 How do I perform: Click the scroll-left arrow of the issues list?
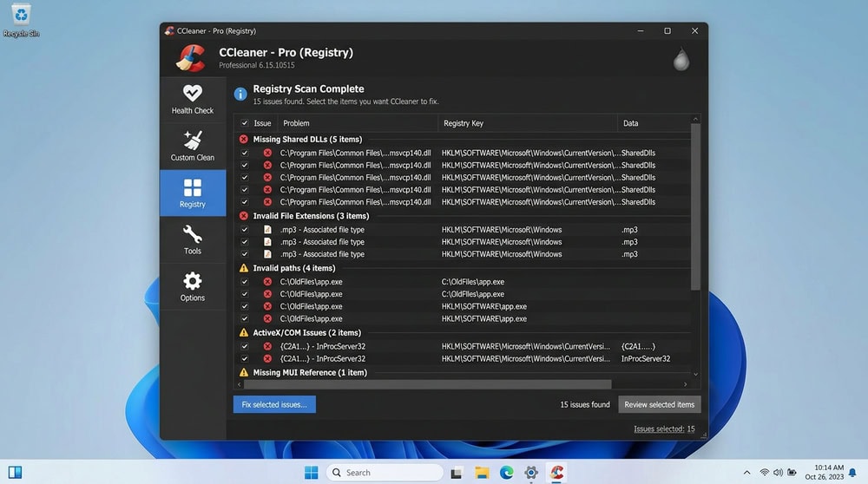point(240,384)
